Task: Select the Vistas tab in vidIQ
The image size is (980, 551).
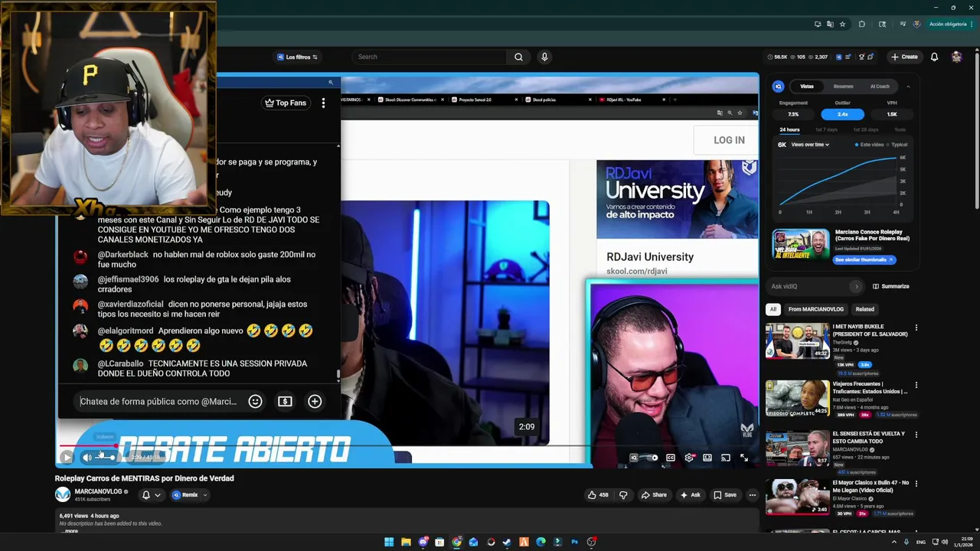Action: point(807,86)
